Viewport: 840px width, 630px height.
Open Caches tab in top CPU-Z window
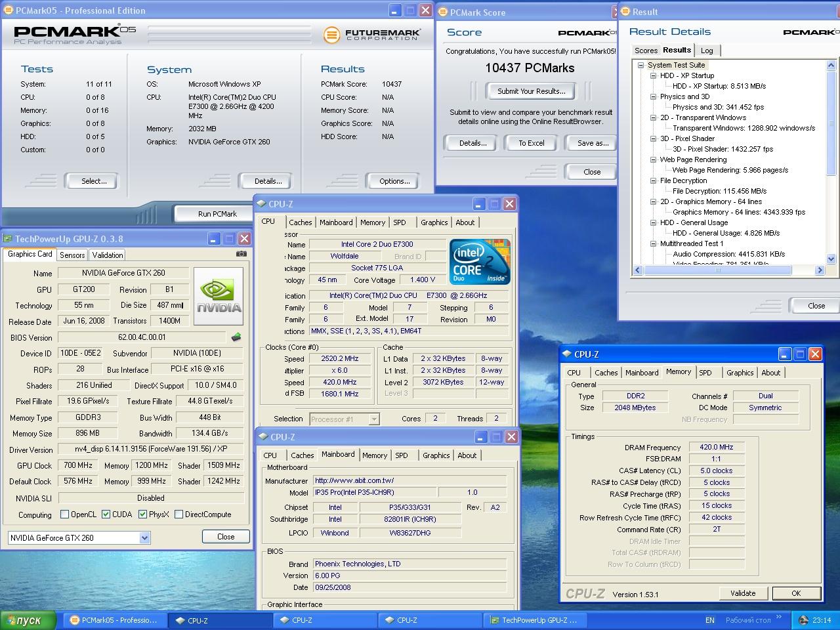click(301, 222)
